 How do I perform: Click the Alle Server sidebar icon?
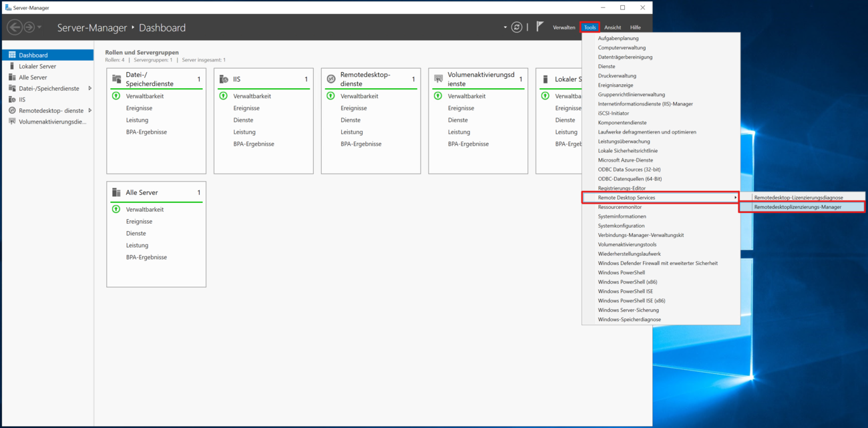[x=12, y=77]
